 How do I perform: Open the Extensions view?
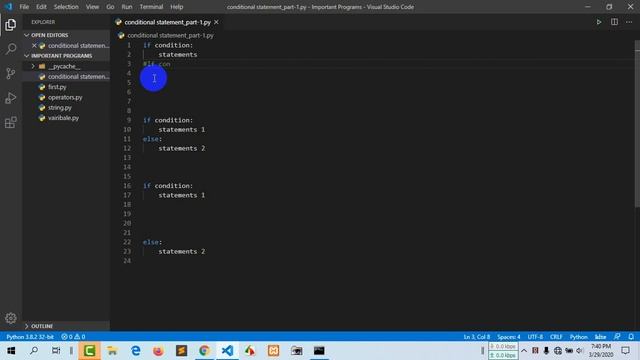pos(11,122)
